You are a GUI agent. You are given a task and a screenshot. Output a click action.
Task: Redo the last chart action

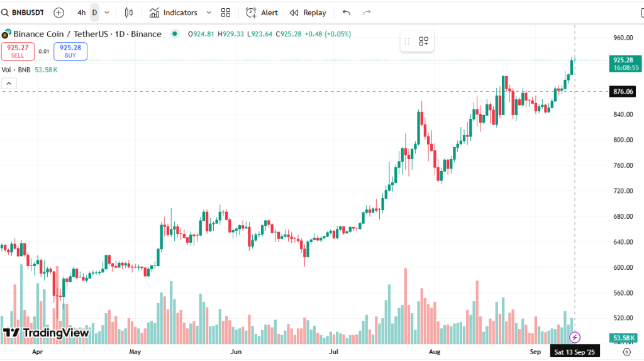coord(367,13)
